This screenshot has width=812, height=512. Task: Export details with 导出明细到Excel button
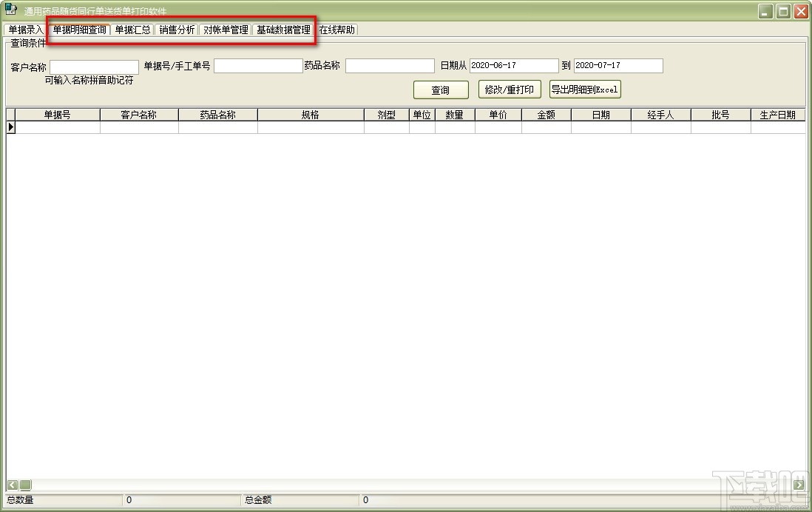(x=585, y=89)
